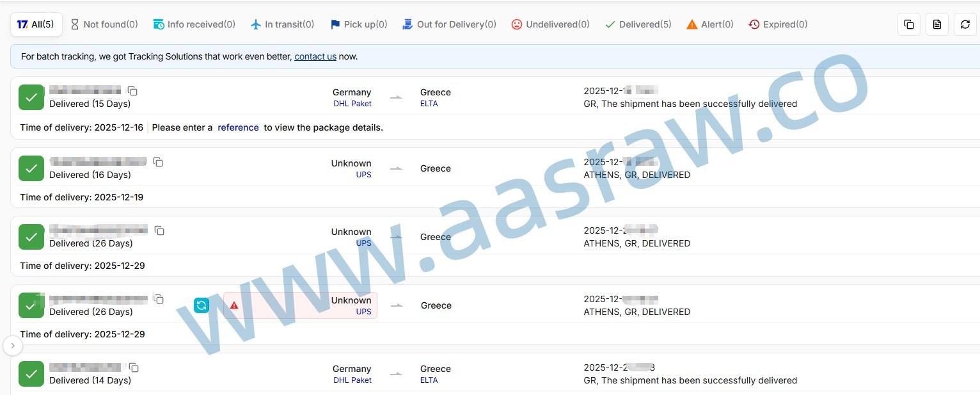
Task: Click the refresh-all icon at top right
Action: pyautogui.click(x=965, y=24)
